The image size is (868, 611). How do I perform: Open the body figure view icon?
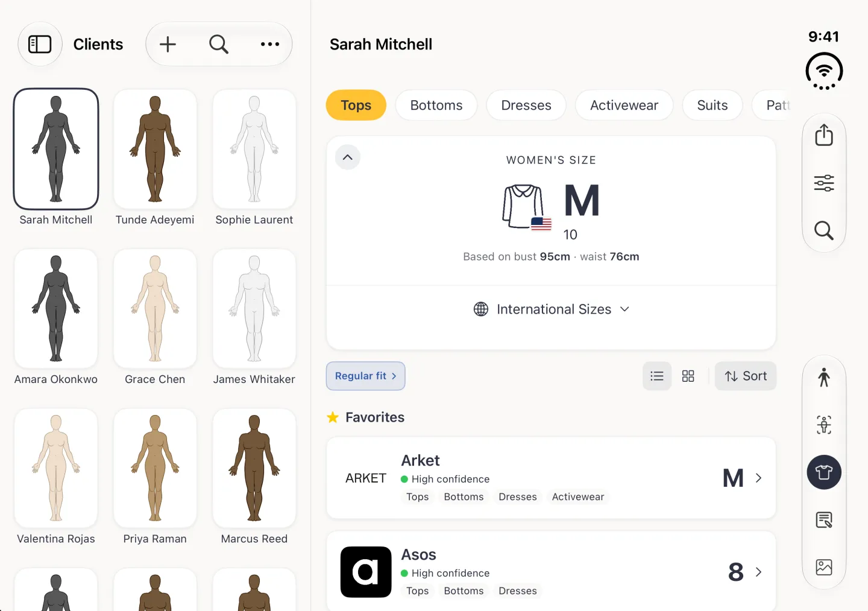click(x=824, y=378)
